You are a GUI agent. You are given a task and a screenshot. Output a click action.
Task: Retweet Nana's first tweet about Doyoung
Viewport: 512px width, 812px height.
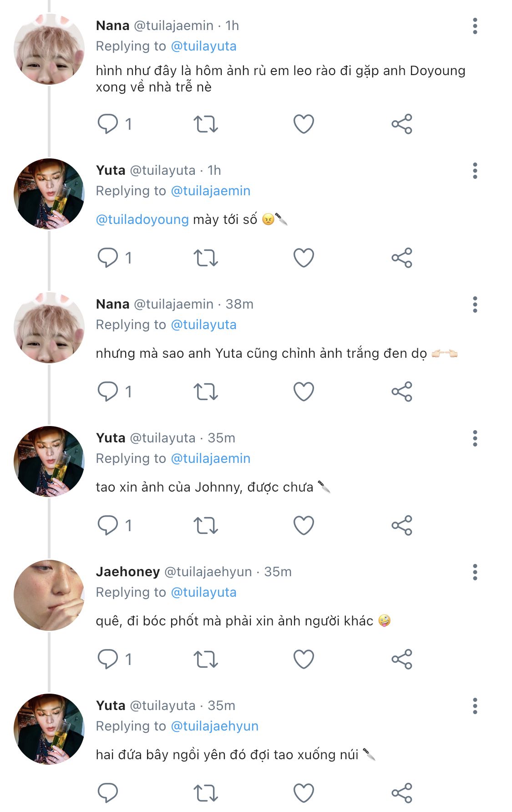(x=206, y=124)
